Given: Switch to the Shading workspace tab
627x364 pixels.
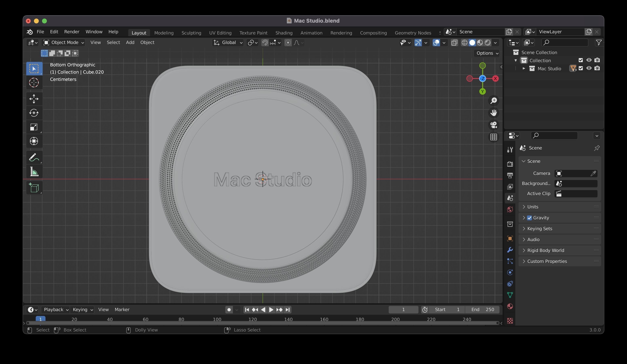Looking at the screenshot, I should [284, 33].
